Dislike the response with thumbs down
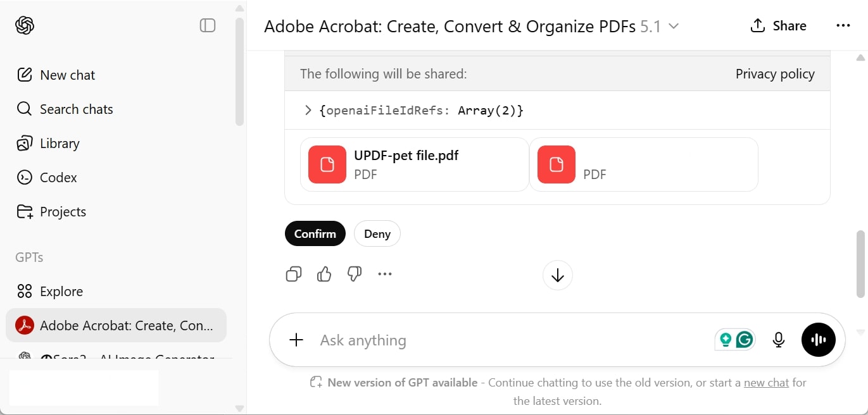Screen dimensions: 868x415 (x=354, y=274)
